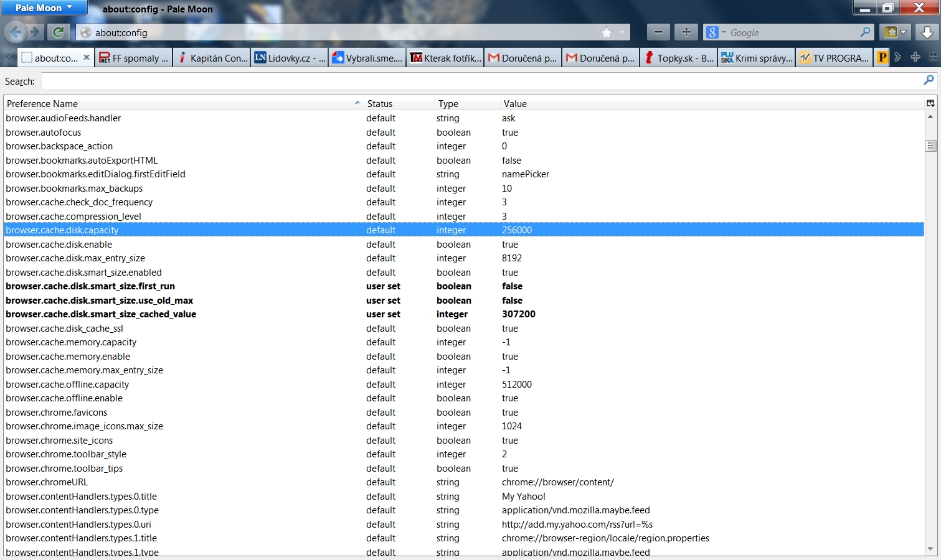Select the highlighted browser.cache.disk.capacity row

464,230
